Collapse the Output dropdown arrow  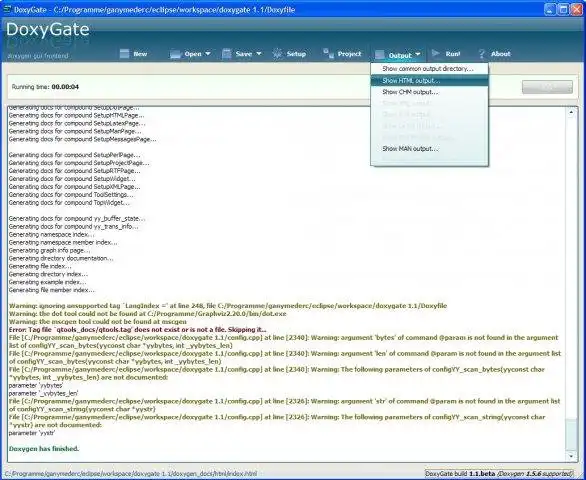click(x=418, y=55)
